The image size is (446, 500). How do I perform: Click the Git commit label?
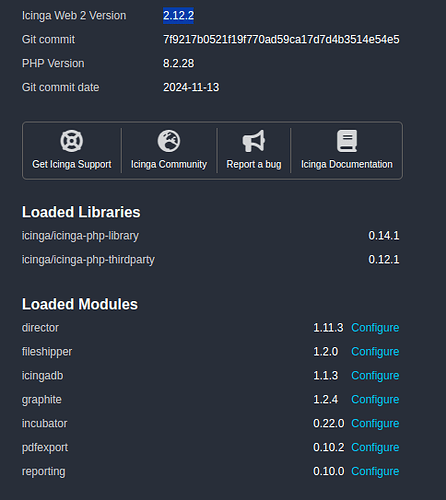[x=48, y=40]
